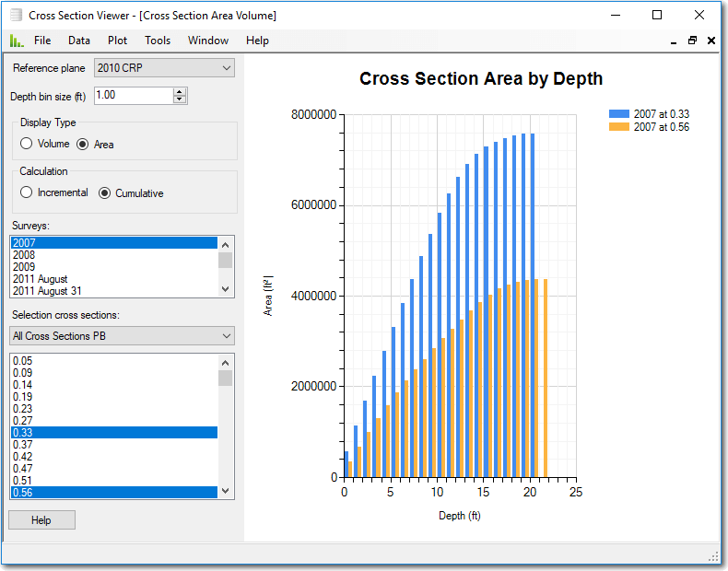Select the 2011 August survey

point(114,279)
